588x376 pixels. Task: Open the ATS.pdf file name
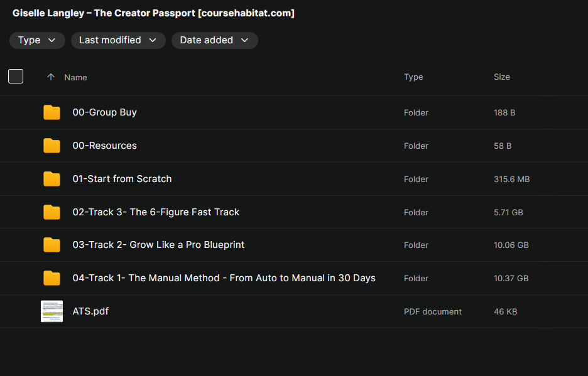tap(90, 311)
